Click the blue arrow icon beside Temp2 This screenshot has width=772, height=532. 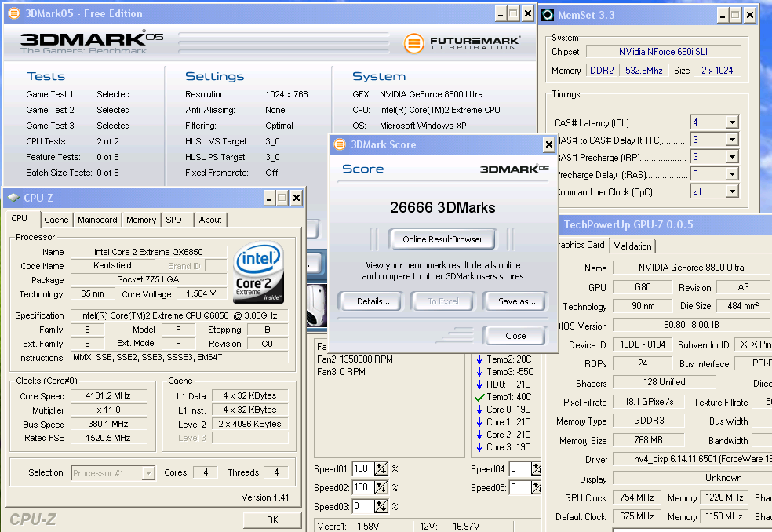(x=479, y=359)
